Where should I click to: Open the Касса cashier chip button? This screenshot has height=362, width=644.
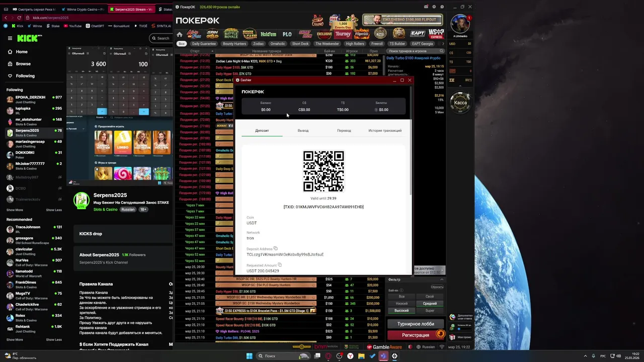point(460,103)
